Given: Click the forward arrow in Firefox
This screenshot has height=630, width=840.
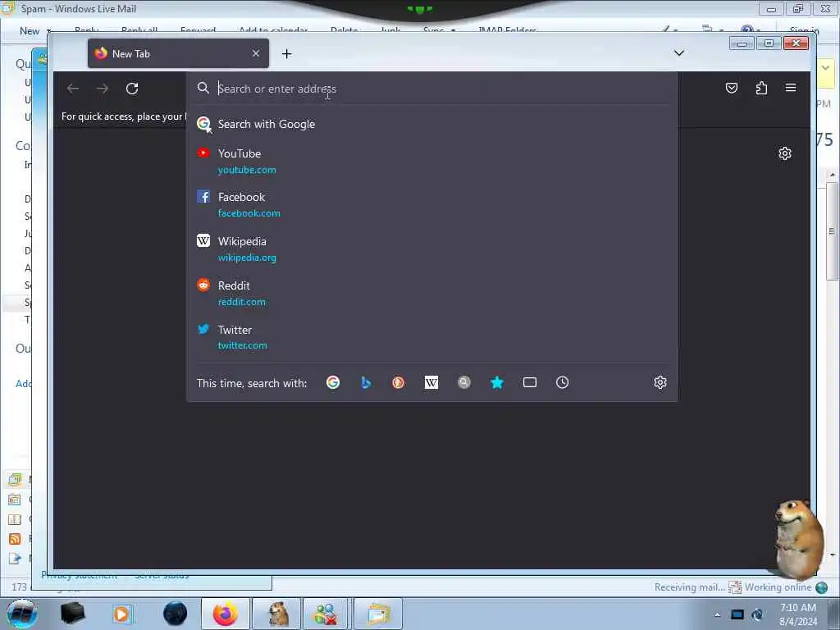Looking at the screenshot, I should pyautogui.click(x=103, y=89).
